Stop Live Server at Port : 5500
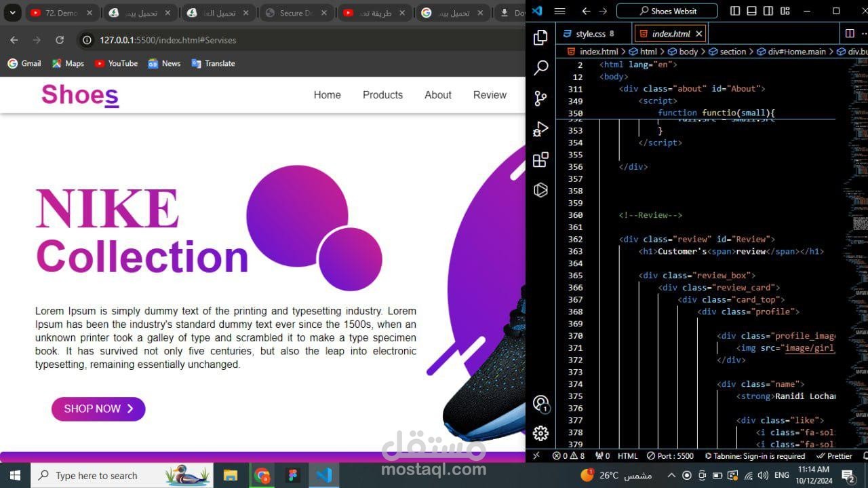Image resolution: width=868 pixels, height=488 pixels. (670, 456)
